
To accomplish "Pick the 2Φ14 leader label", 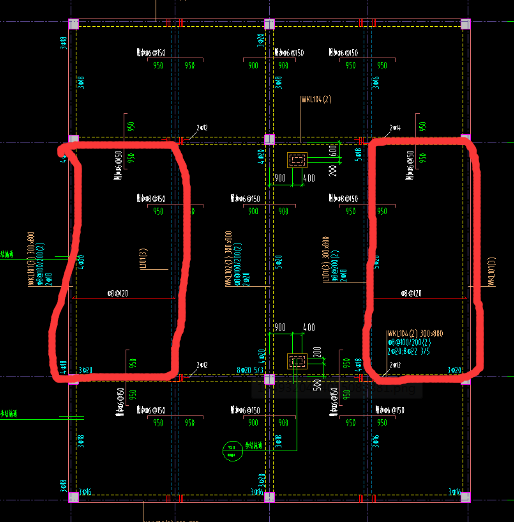I will coord(395,128).
